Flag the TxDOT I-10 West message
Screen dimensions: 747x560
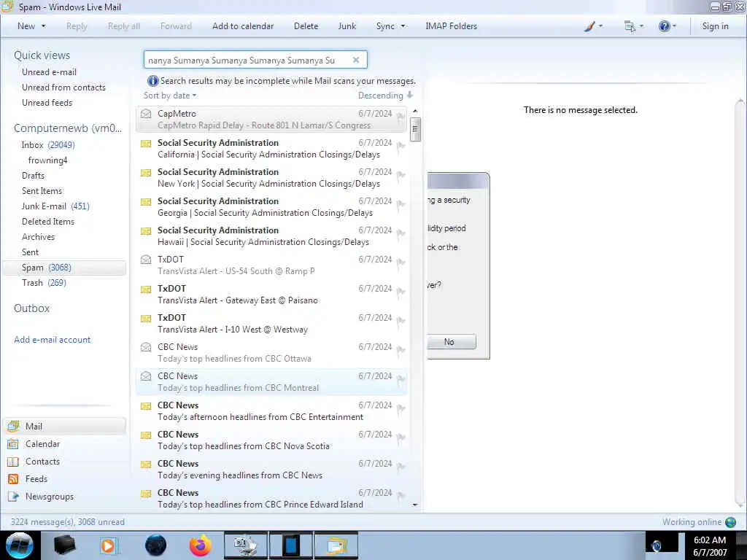tap(400, 321)
